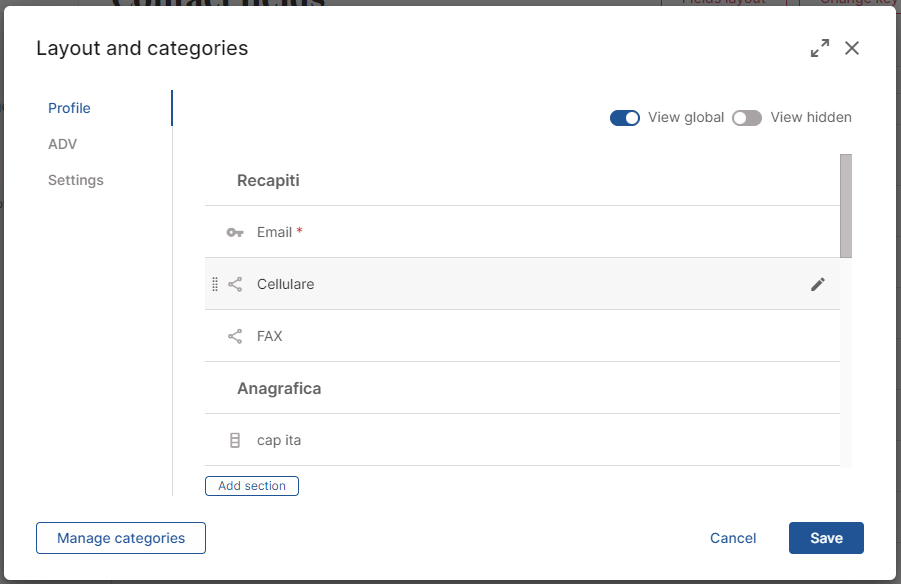Click the share icon beside Cellulare
The image size is (901, 584).
235,284
